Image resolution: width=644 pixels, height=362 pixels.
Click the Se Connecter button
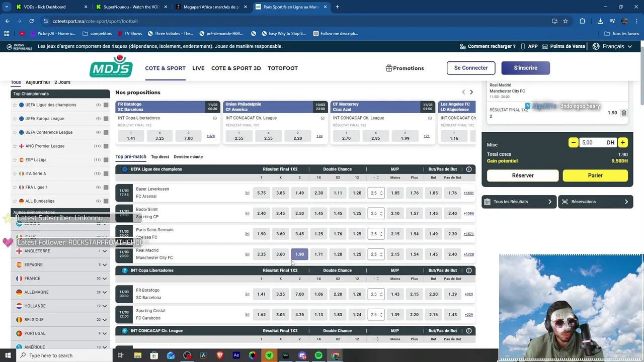coord(471,68)
